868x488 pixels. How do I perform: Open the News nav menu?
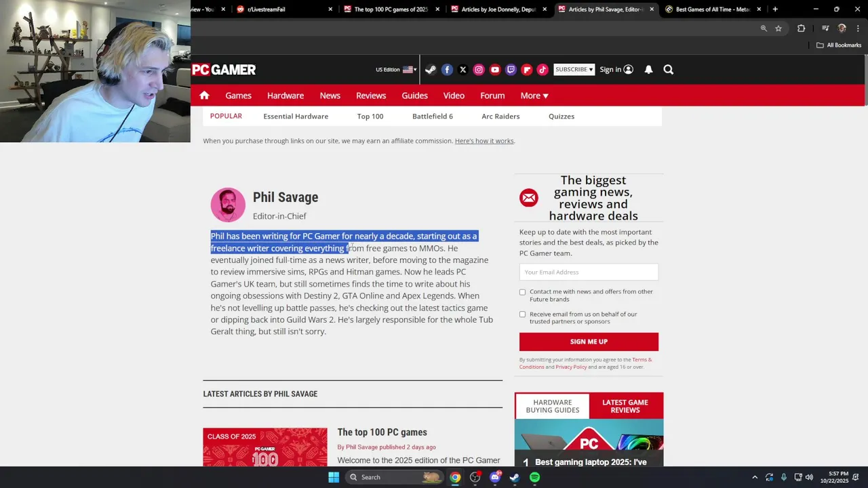point(330,96)
